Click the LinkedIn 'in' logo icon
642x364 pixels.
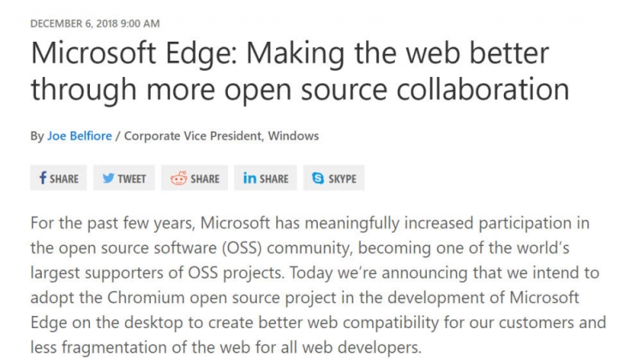(250, 178)
